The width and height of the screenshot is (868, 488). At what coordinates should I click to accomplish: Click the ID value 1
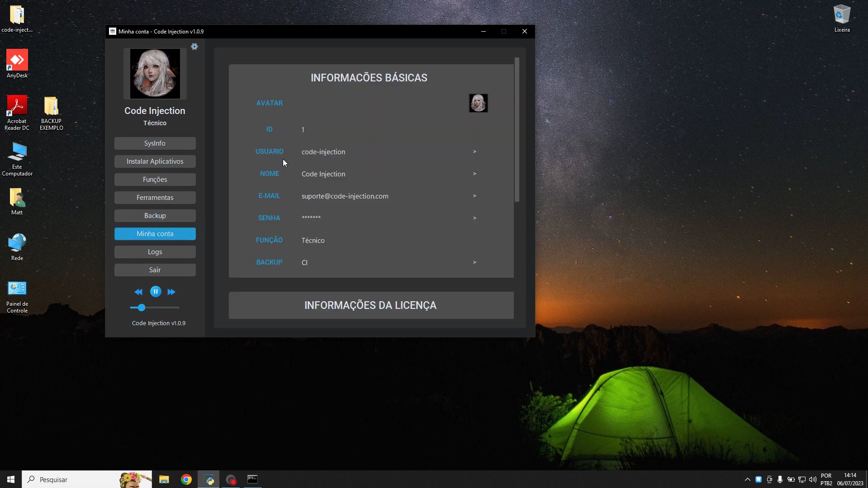(303, 130)
